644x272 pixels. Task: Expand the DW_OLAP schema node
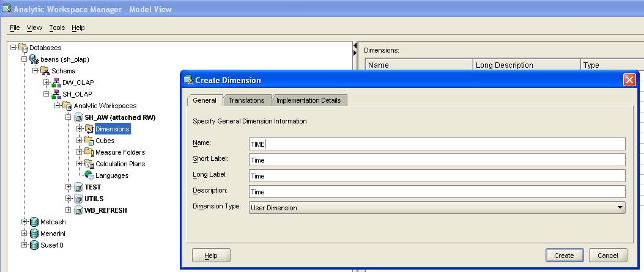click(46, 83)
